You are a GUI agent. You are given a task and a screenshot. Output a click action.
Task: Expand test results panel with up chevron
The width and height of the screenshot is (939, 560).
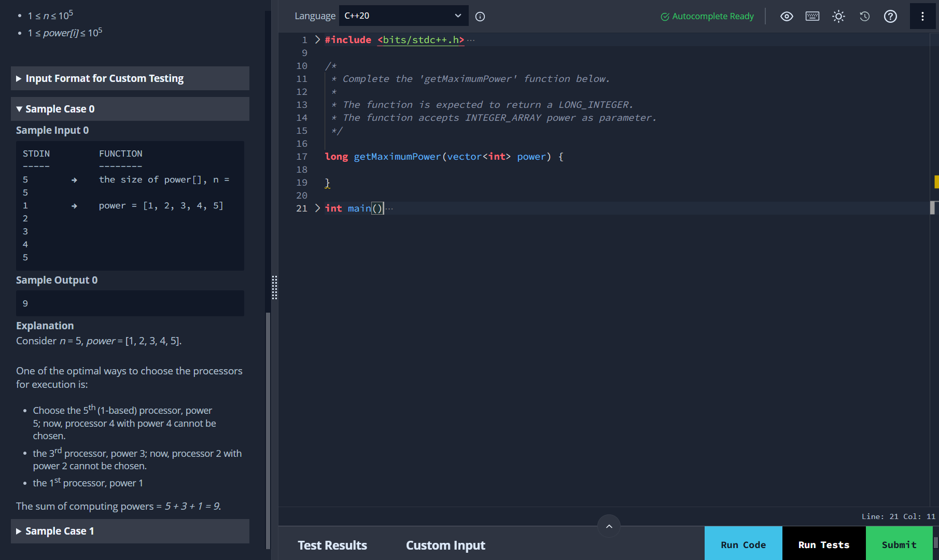(609, 526)
